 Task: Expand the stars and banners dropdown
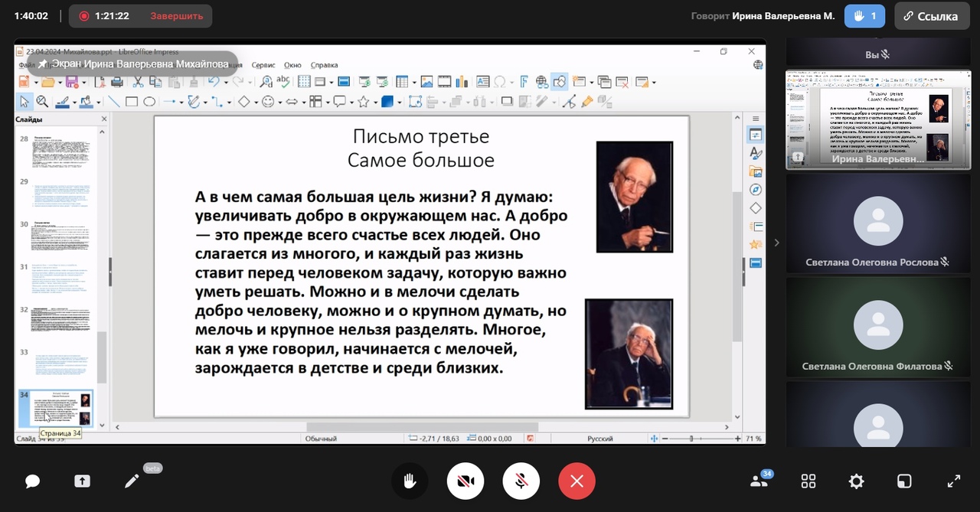click(375, 101)
